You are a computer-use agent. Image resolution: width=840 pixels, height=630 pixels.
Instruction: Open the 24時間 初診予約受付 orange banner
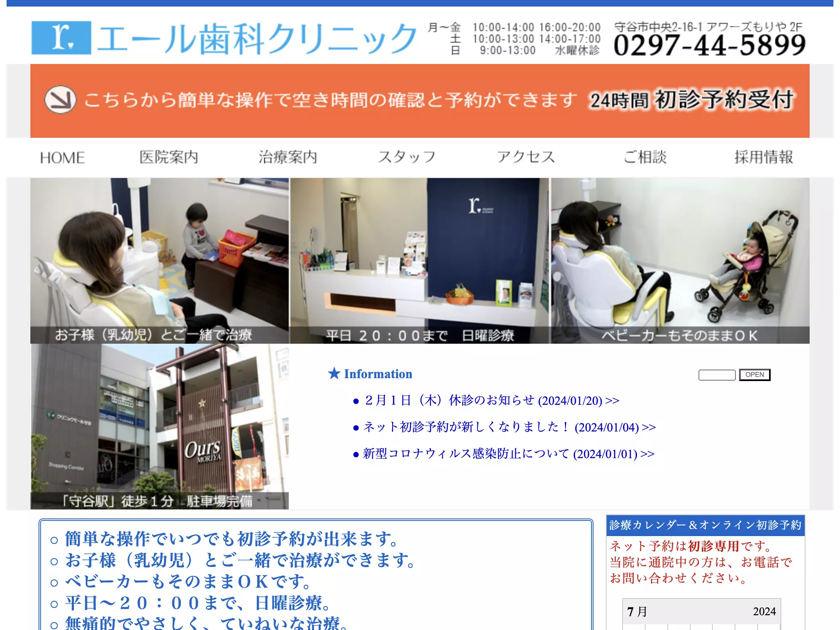(x=420, y=100)
